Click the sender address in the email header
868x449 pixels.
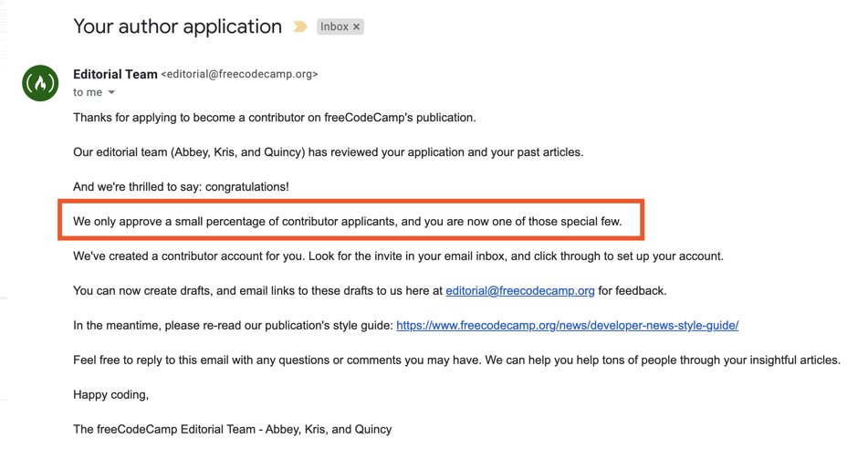pos(239,75)
